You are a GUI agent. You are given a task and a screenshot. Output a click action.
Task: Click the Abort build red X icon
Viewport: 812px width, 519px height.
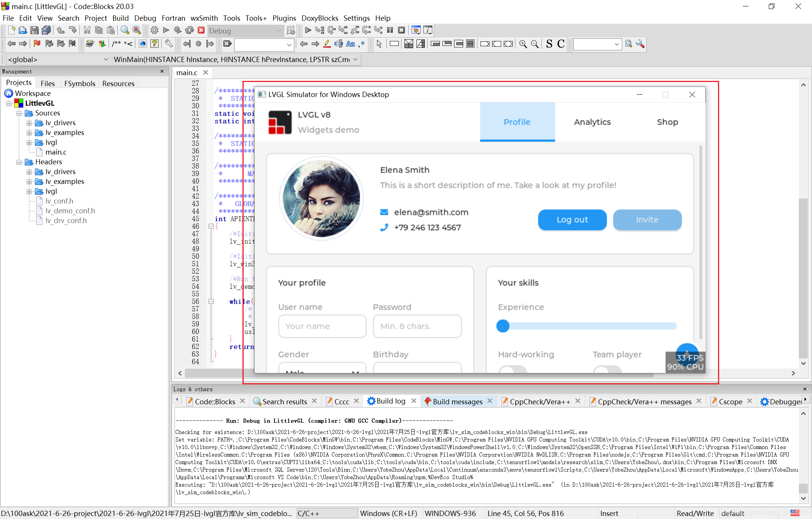[201, 30]
